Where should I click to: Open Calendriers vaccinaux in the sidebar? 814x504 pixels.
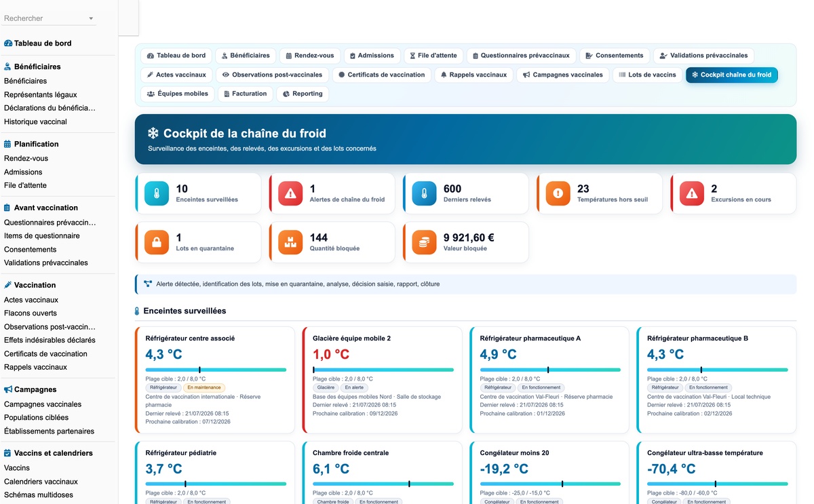[41, 482]
